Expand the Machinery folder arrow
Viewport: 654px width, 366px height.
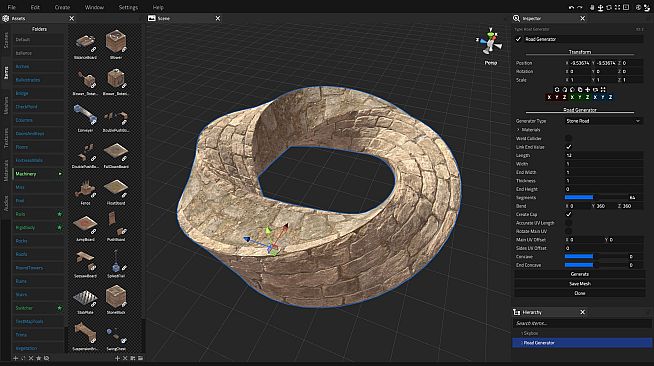pyautogui.click(x=60, y=174)
